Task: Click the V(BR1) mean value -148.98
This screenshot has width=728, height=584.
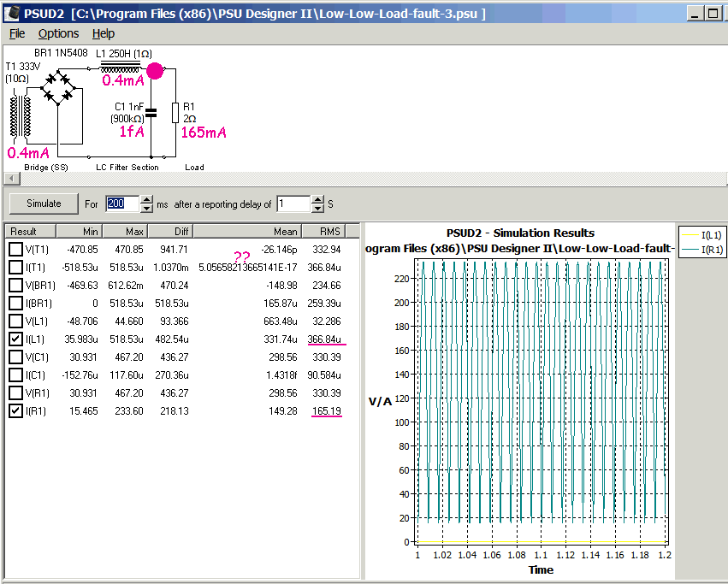Action: [x=281, y=286]
